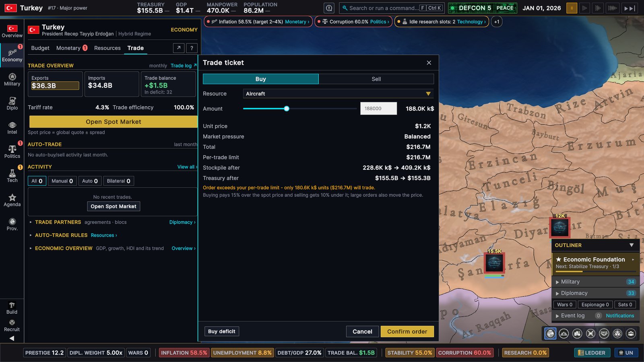
Task: Filter activity by Auto trades
Action: pos(90,181)
